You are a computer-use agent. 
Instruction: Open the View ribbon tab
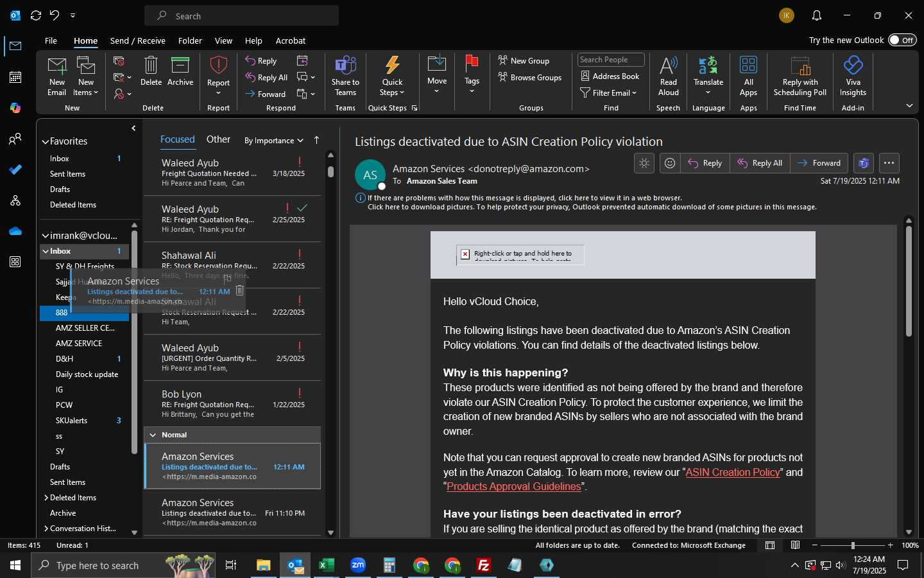click(x=223, y=40)
